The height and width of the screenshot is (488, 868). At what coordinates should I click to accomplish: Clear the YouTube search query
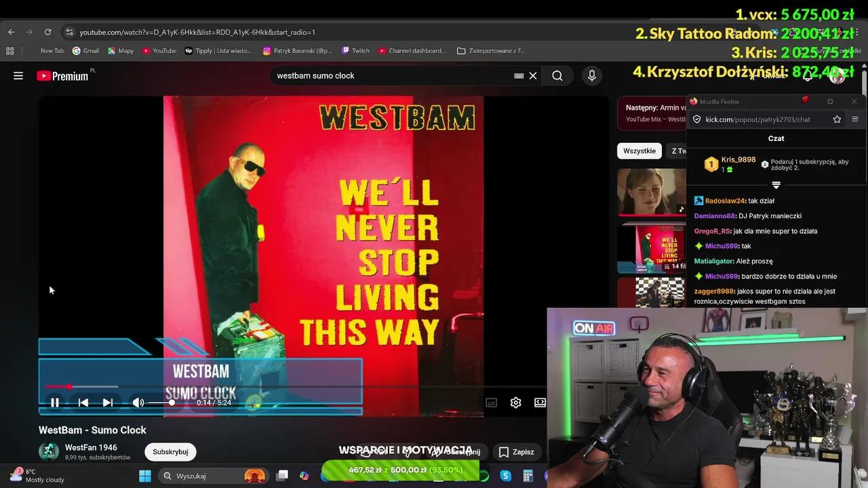tap(533, 76)
